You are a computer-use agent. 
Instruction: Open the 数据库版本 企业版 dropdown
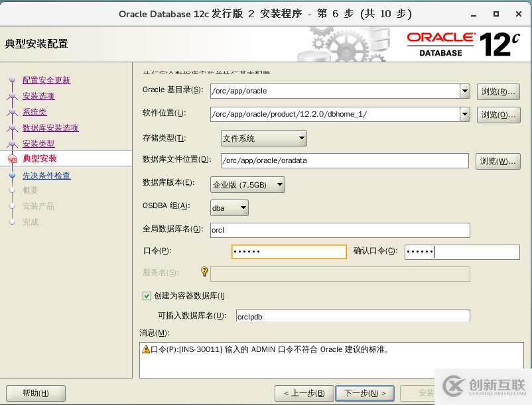[x=247, y=185]
